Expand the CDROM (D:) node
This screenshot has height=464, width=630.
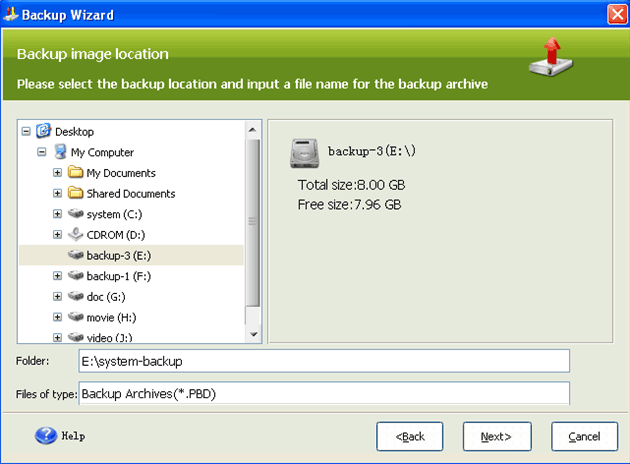(x=57, y=234)
